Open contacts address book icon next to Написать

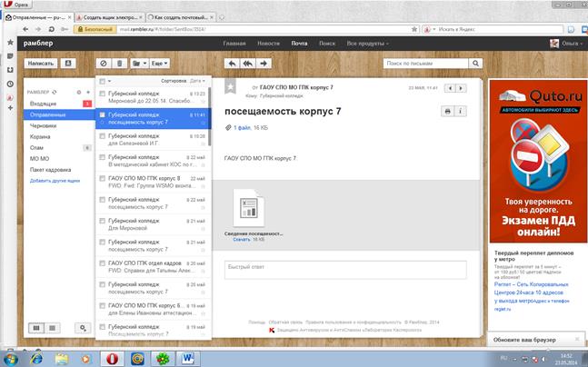click(68, 64)
